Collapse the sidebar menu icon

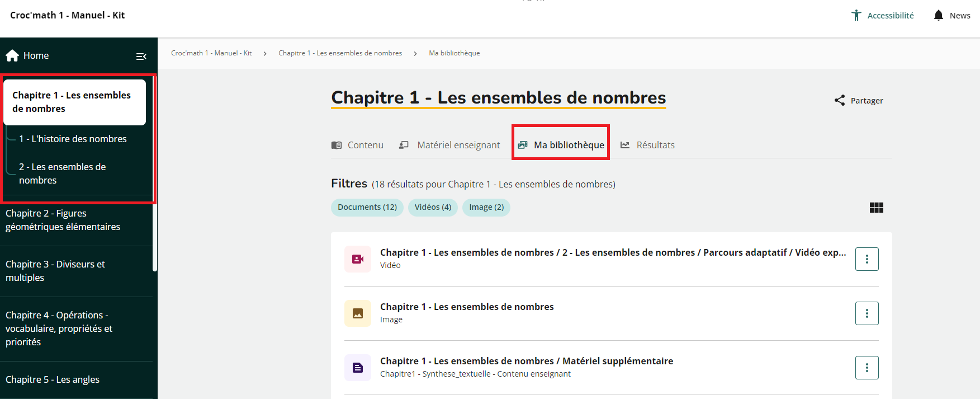[x=141, y=56]
